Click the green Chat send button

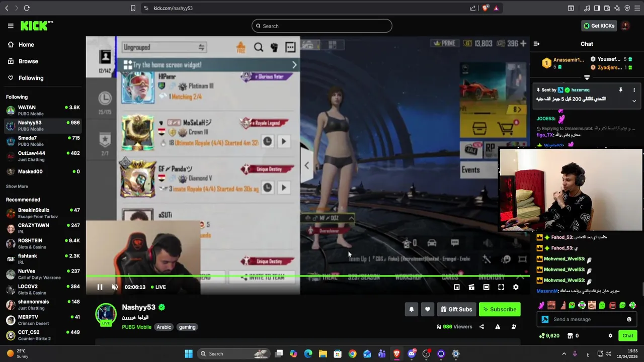pyautogui.click(x=627, y=336)
